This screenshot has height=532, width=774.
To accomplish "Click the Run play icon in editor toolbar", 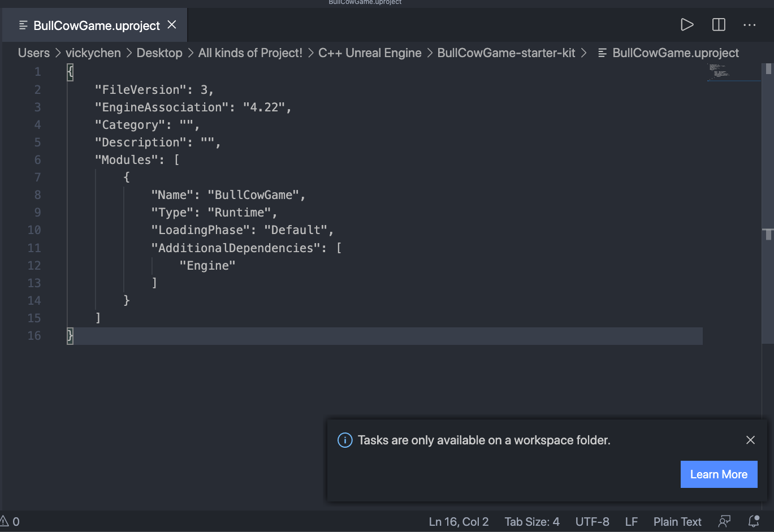I will coord(687,25).
